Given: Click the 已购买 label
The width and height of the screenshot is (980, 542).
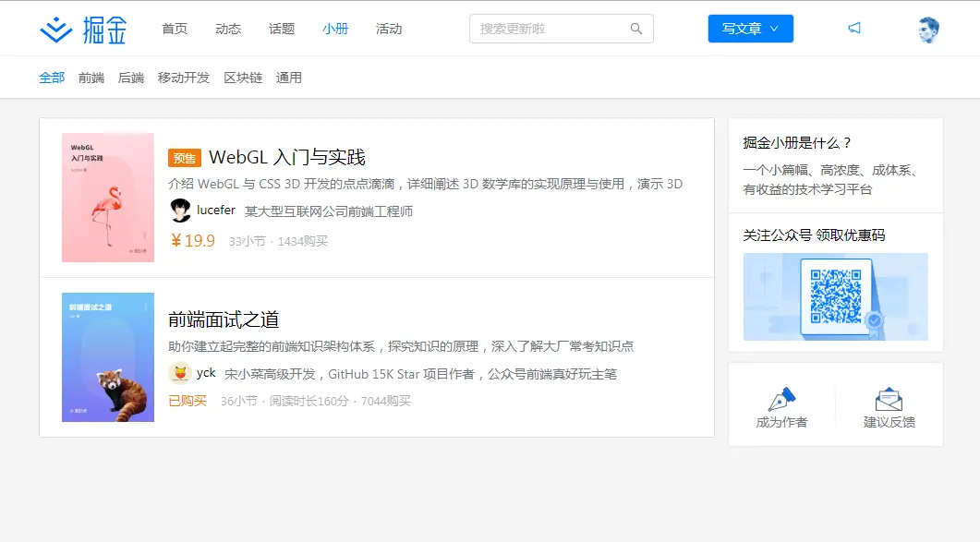Looking at the screenshot, I should 188,401.
